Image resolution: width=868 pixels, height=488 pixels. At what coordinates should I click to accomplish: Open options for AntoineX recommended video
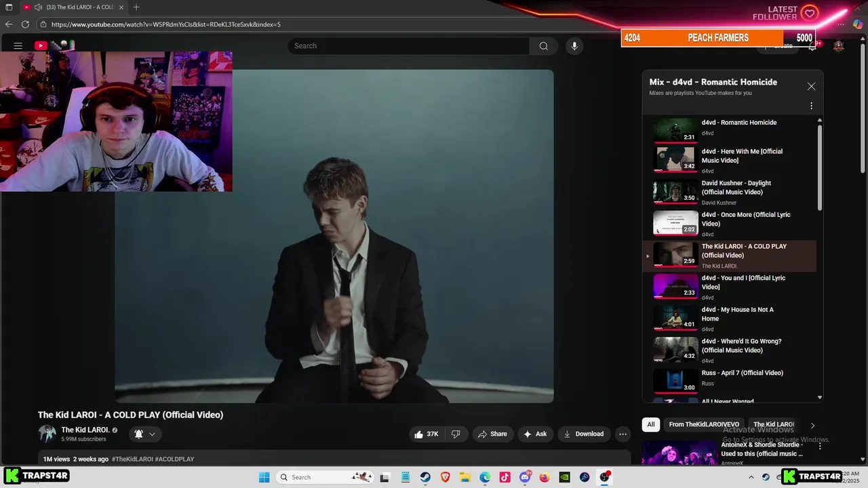click(820, 446)
